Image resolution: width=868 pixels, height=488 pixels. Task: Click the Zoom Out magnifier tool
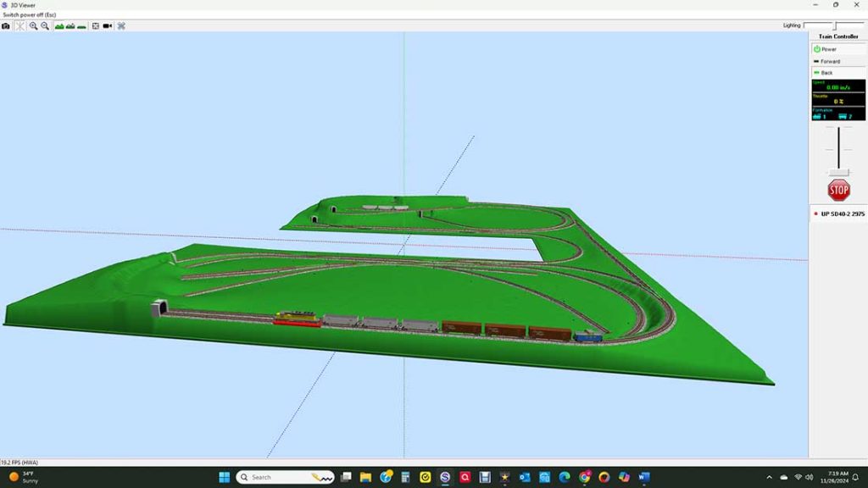click(x=45, y=25)
